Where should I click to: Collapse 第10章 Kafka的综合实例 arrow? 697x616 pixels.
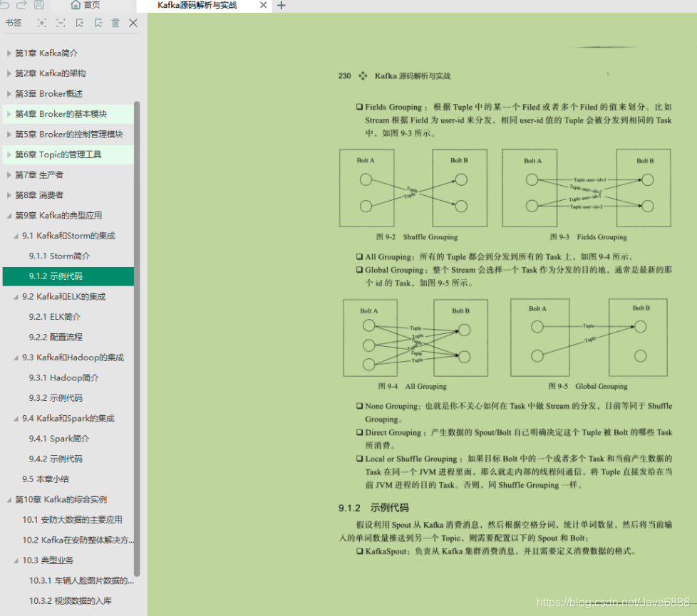pyautogui.click(x=9, y=500)
